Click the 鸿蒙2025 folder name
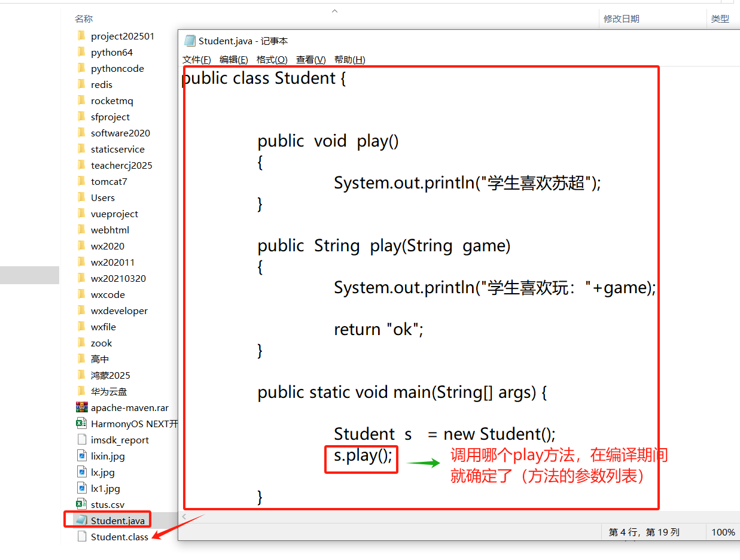The width and height of the screenshot is (740, 560). pyautogui.click(x=111, y=375)
